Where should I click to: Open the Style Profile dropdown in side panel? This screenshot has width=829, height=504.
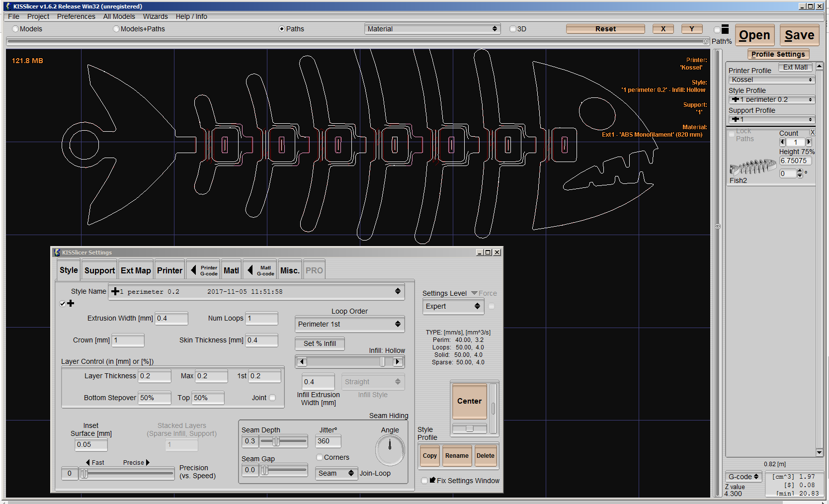coord(771,99)
